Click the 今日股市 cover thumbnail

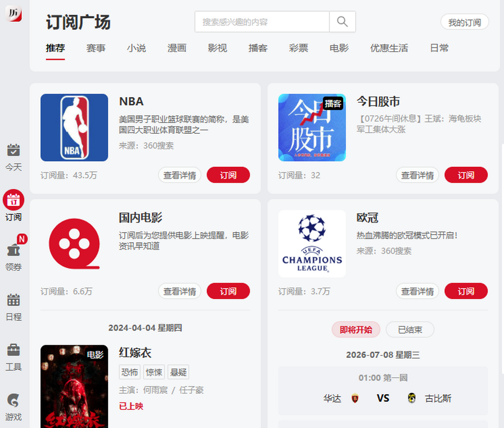[312, 128]
